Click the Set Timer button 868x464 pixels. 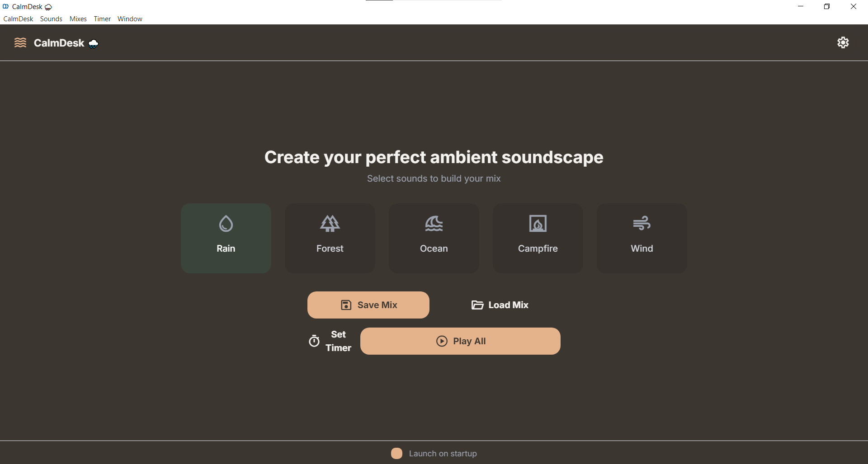click(x=330, y=341)
